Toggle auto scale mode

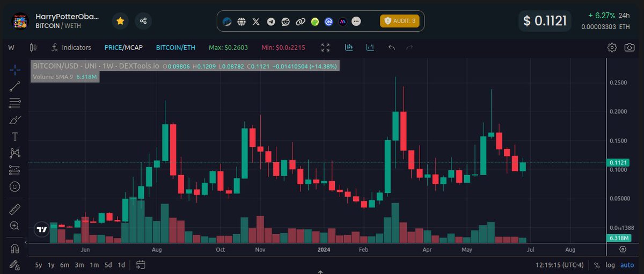pos(627,265)
